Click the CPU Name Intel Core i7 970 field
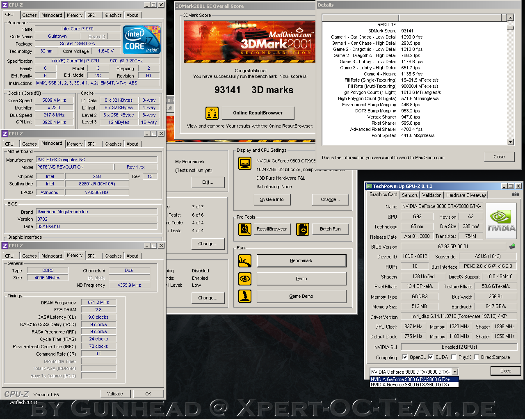 point(78,29)
